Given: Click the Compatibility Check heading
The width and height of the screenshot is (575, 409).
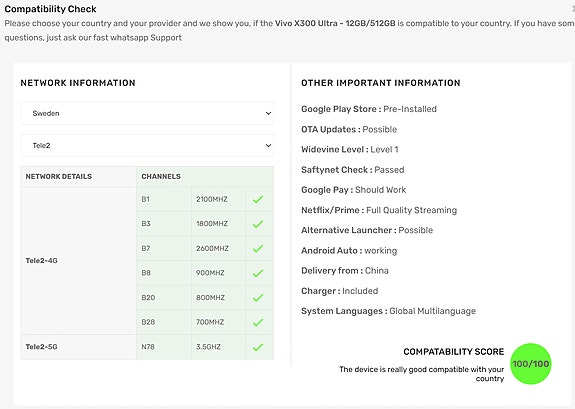Looking at the screenshot, I should tap(50, 9).
